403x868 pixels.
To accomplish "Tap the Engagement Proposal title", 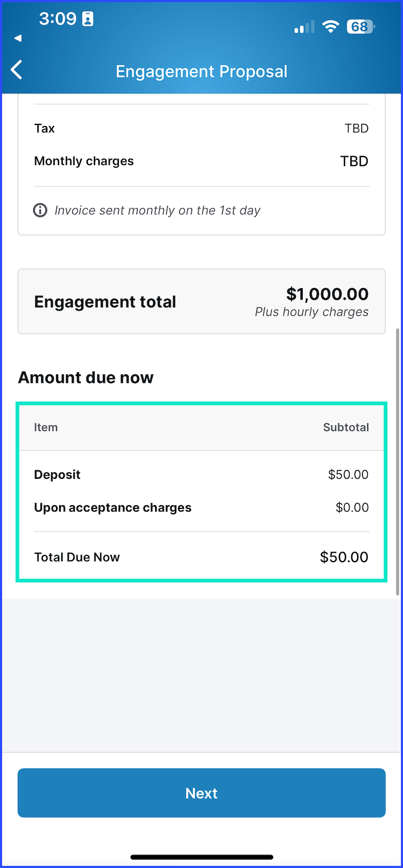I will click(x=201, y=71).
